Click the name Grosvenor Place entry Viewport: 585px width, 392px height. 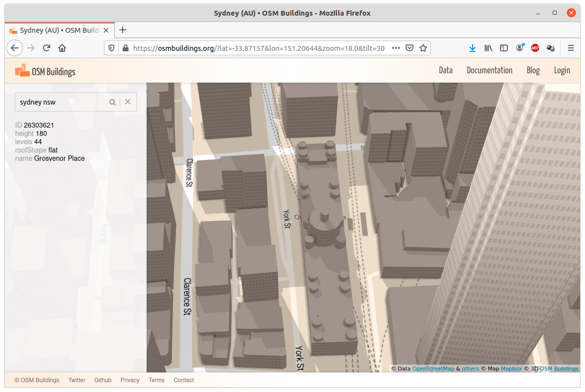(x=50, y=158)
